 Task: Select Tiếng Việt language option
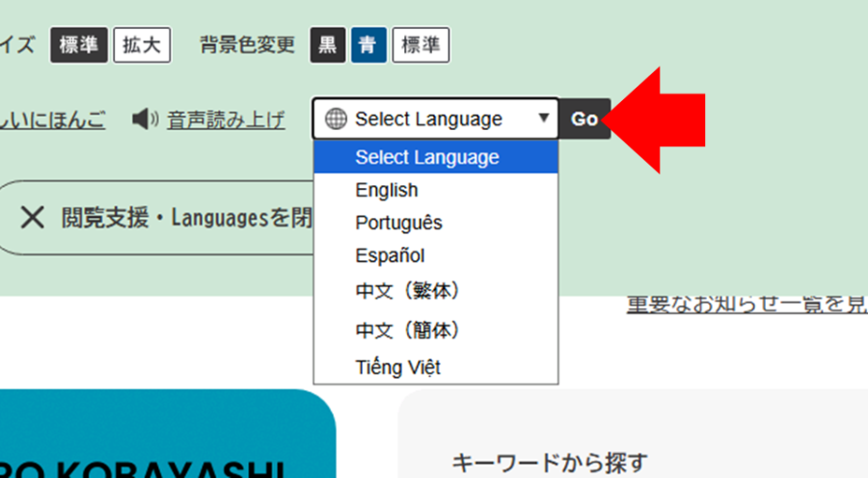(x=397, y=366)
